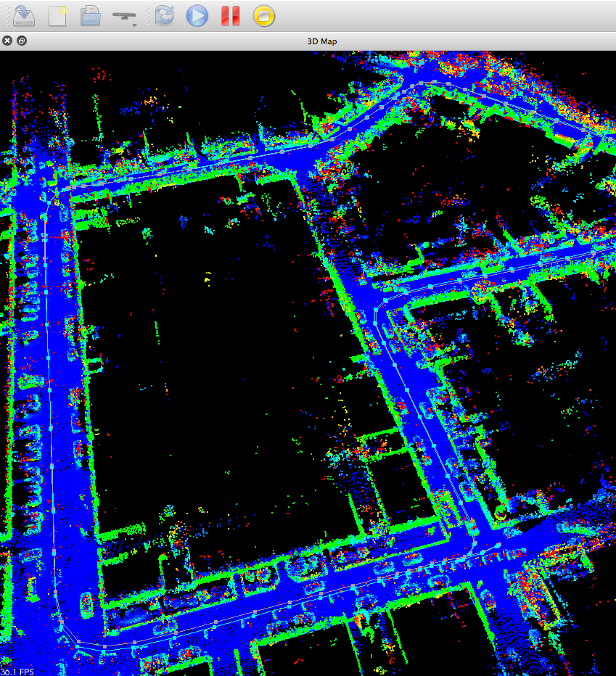
Task: Click the trajectory on the bottom horizontal street
Action: 290,601
